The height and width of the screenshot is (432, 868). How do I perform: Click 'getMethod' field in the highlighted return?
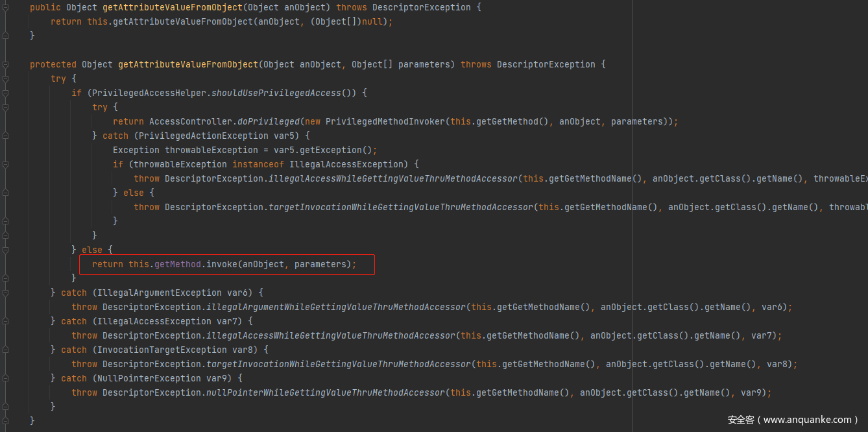click(x=178, y=264)
